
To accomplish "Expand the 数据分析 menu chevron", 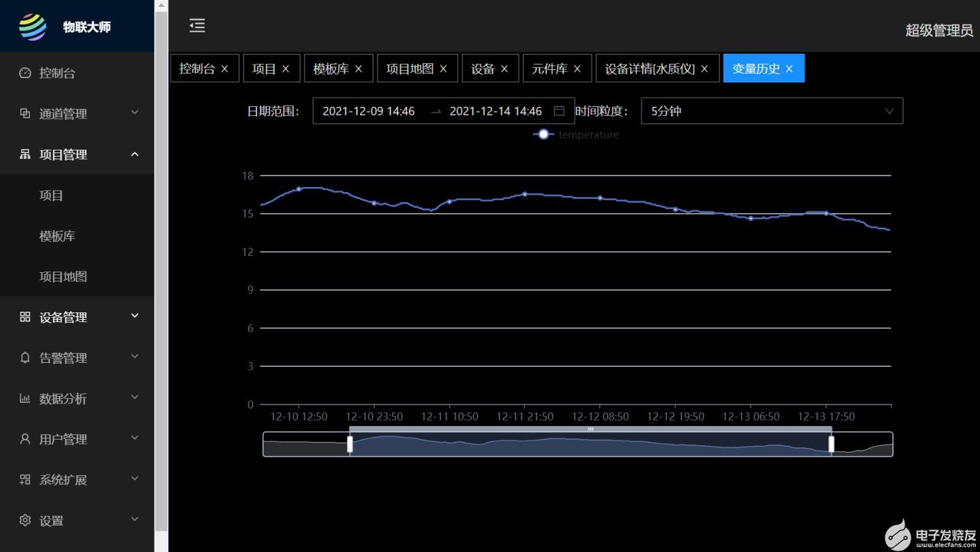I will click(x=135, y=398).
